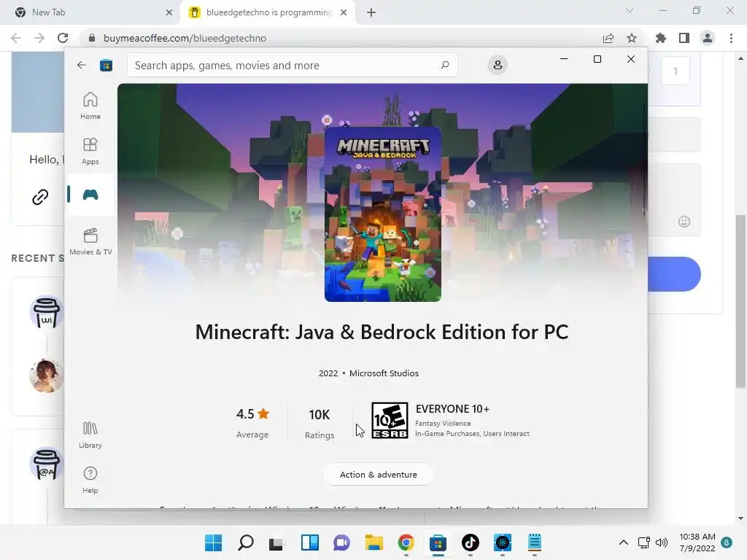Open Chrome extensions puzzle icon
Viewport: 747px width, 560px height.
(x=661, y=38)
